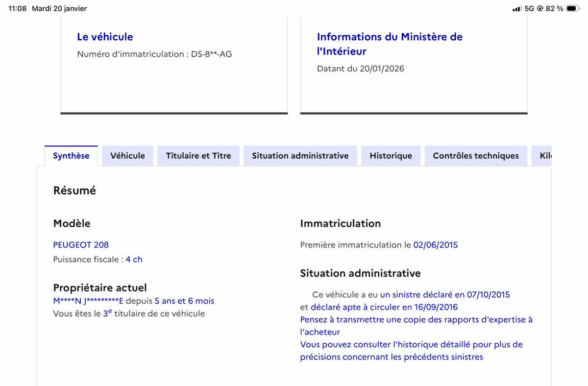The width and height of the screenshot is (588, 386).
Task: Tap the cellular signal bars icon
Action: point(516,9)
